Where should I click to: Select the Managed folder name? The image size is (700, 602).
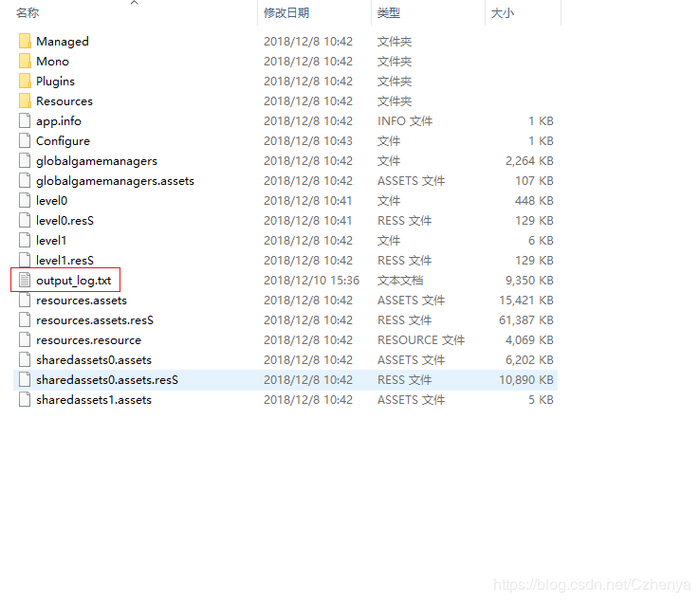coord(63,41)
